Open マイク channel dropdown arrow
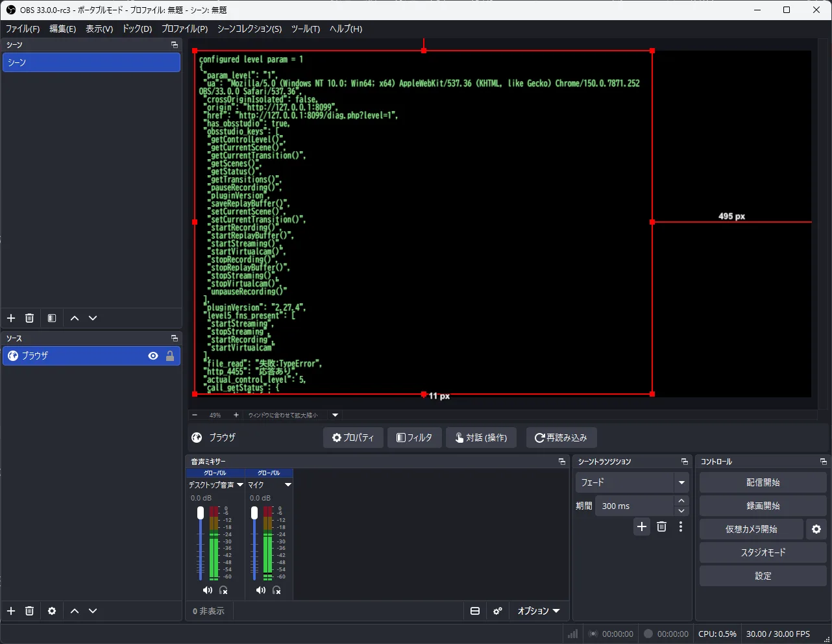Viewport: 832px width, 644px height. pyautogui.click(x=288, y=485)
